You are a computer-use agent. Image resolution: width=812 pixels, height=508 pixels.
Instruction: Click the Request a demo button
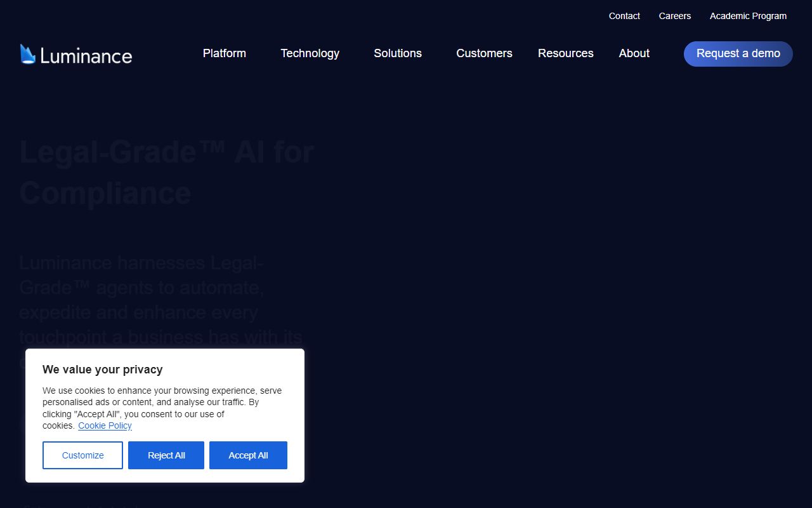point(738,54)
